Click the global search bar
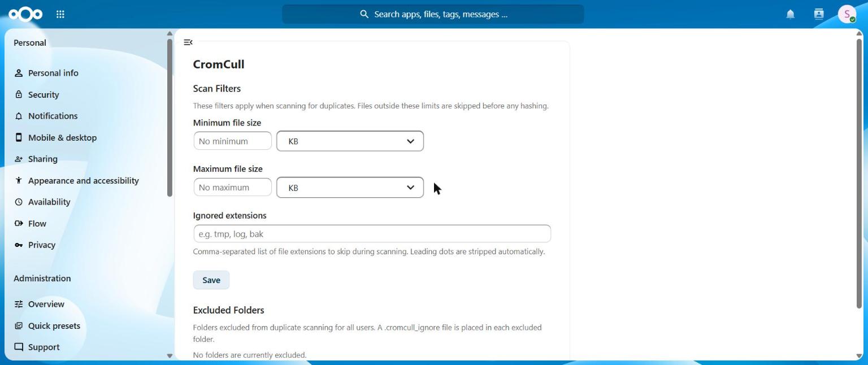Screen dimensions: 868x365 pyautogui.click(x=433, y=14)
